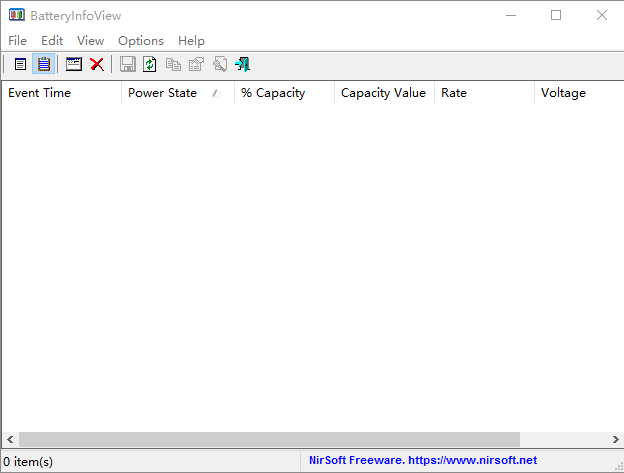Image resolution: width=624 pixels, height=473 pixels.
Task: Expand the Help menu
Action: point(191,41)
